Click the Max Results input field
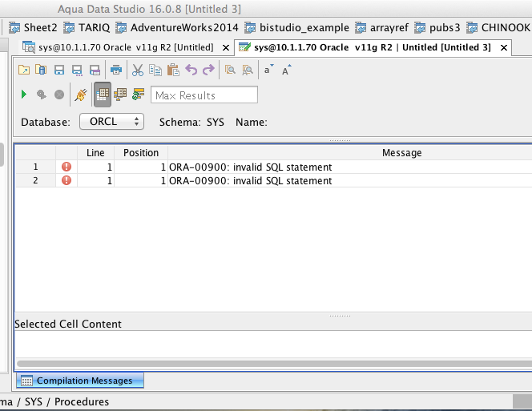Screen dimensions: 532x411 204,95
